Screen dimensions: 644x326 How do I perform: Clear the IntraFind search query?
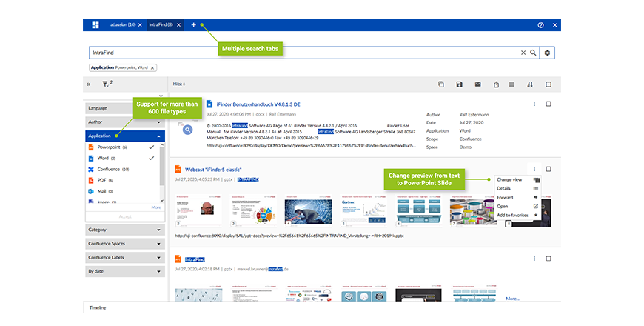tap(523, 53)
